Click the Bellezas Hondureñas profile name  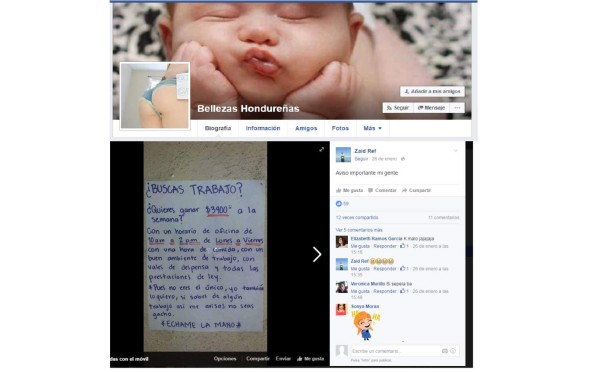point(248,109)
